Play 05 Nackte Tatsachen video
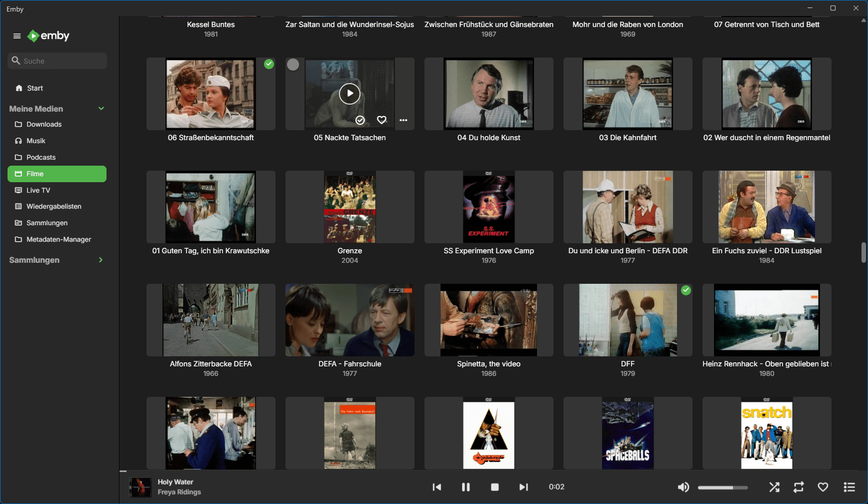 tap(349, 94)
